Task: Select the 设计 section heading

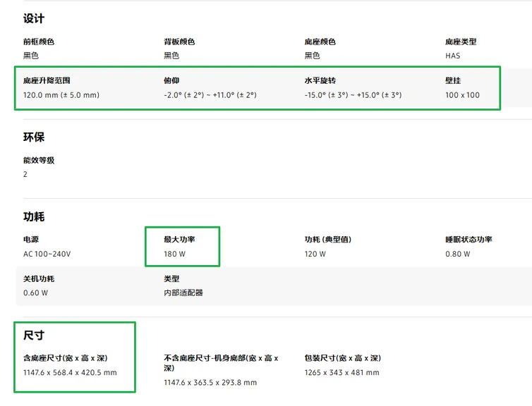Action: (x=34, y=18)
